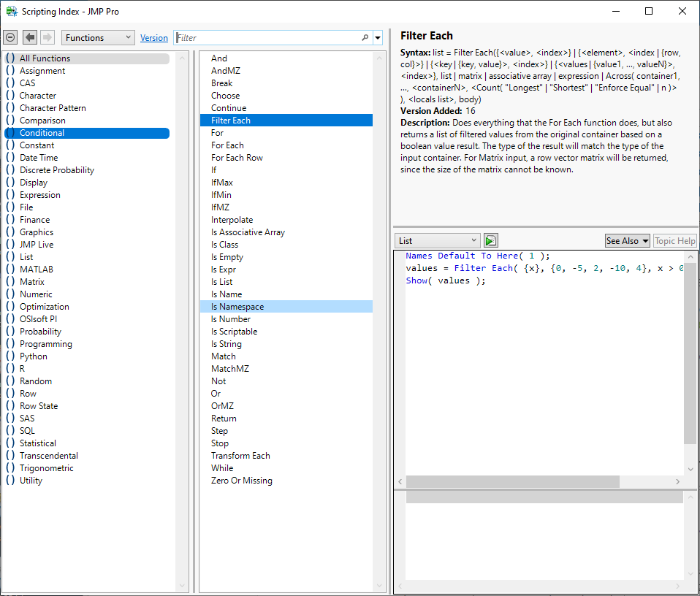700x596 pixels.
Task: Click the Topic Help button
Action: tap(674, 241)
